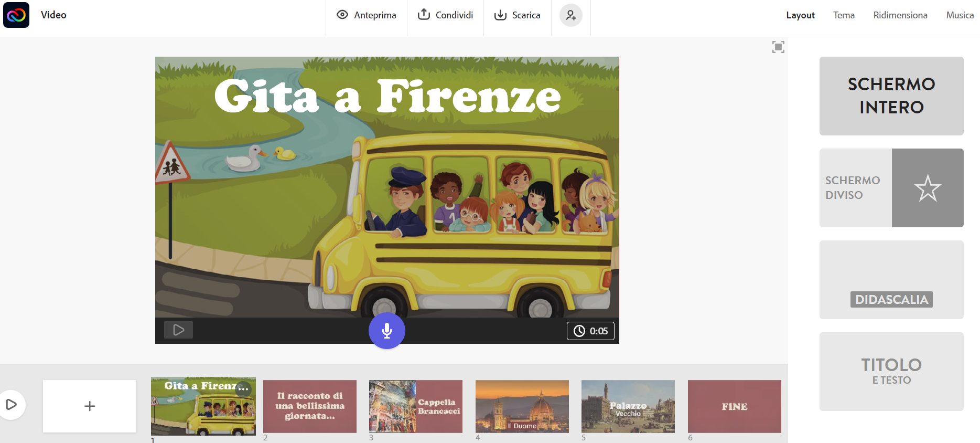This screenshot has height=443, width=980.
Task: Click the Adobe Creative Cloud logo
Action: pos(16,15)
